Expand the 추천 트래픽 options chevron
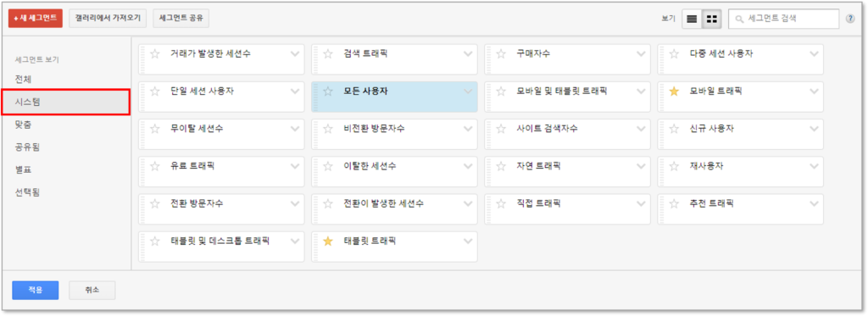 (814, 203)
